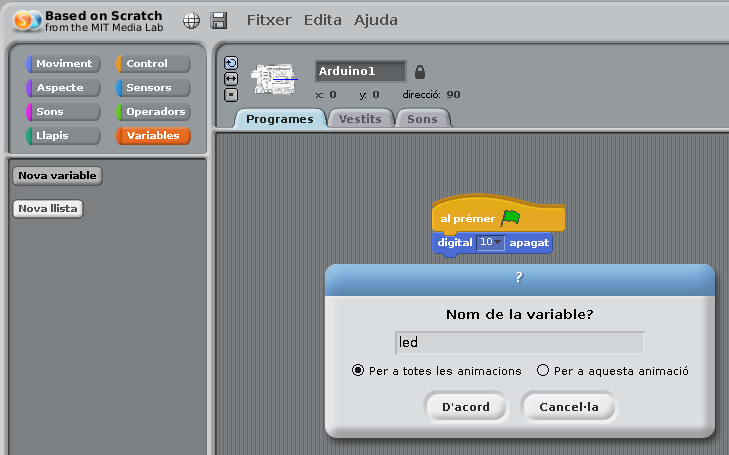Image resolution: width=729 pixels, height=455 pixels.
Task: Click the save floppy disk icon
Action: pyautogui.click(x=219, y=21)
